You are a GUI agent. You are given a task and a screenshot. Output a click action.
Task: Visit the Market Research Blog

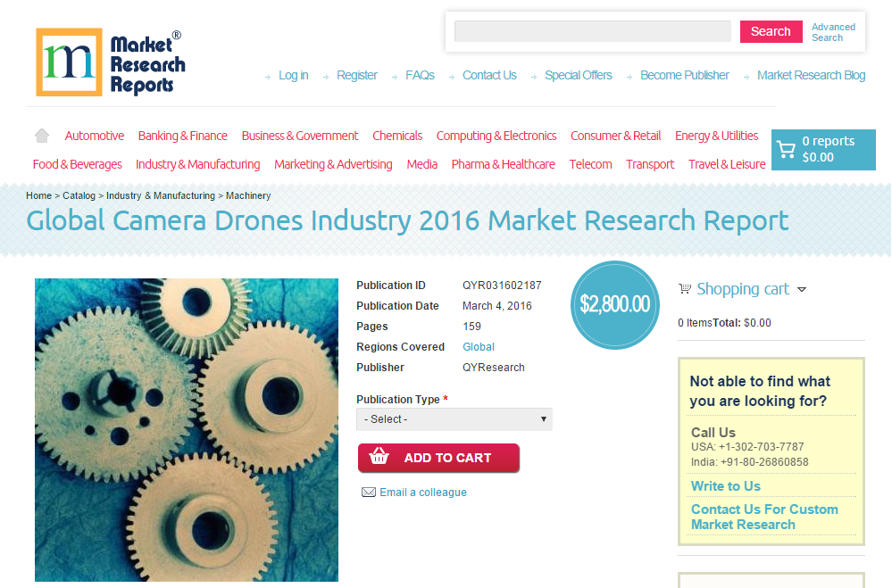pos(811,76)
